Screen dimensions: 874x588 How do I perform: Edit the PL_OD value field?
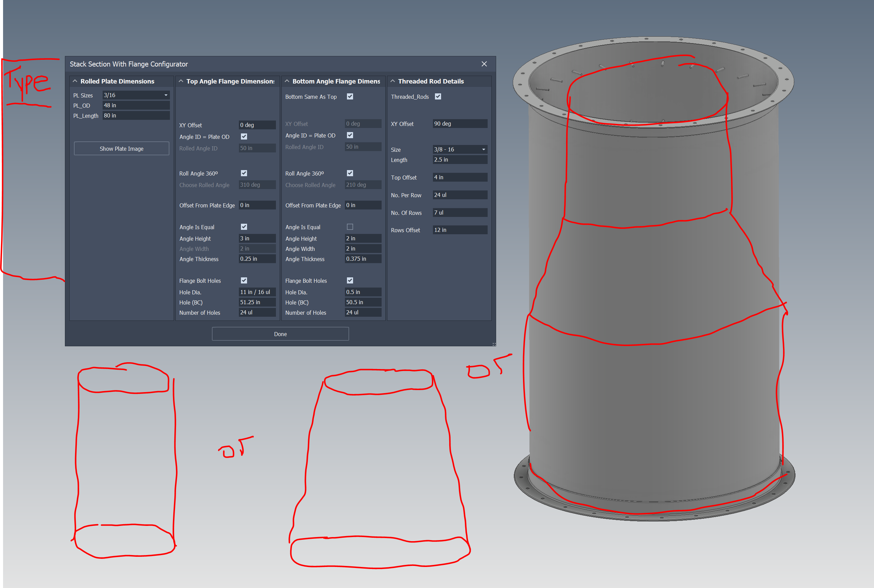point(136,105)
